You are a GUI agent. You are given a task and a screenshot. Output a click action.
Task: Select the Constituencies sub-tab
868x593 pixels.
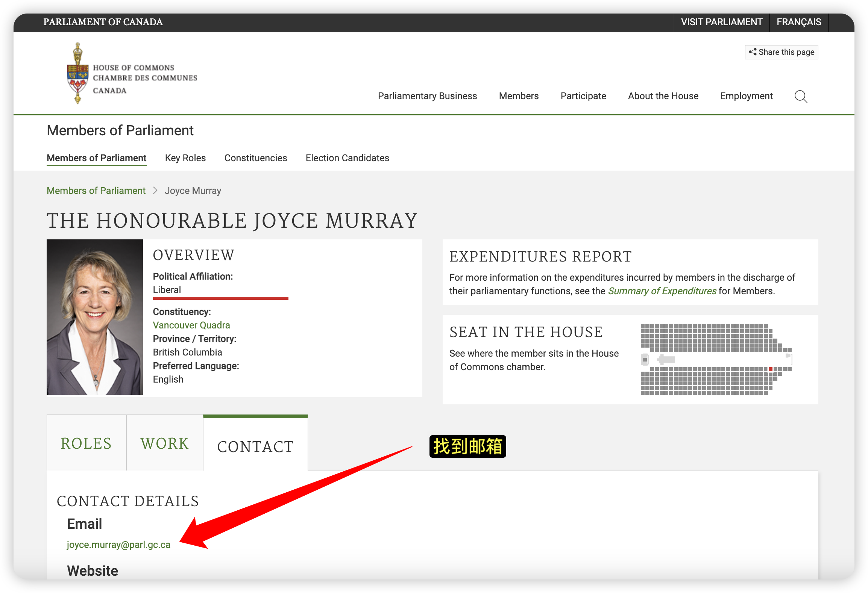pos(256,158)
